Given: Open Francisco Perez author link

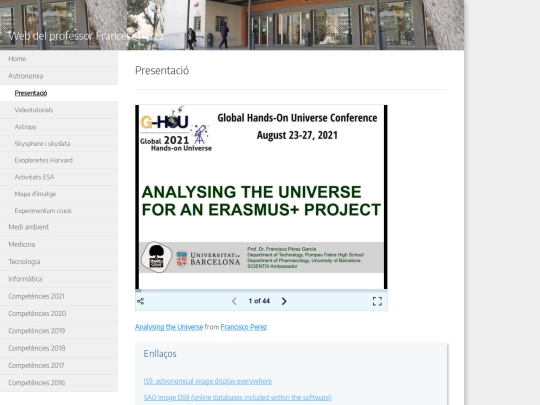Looking at the screenshot, I should (244, 327).
